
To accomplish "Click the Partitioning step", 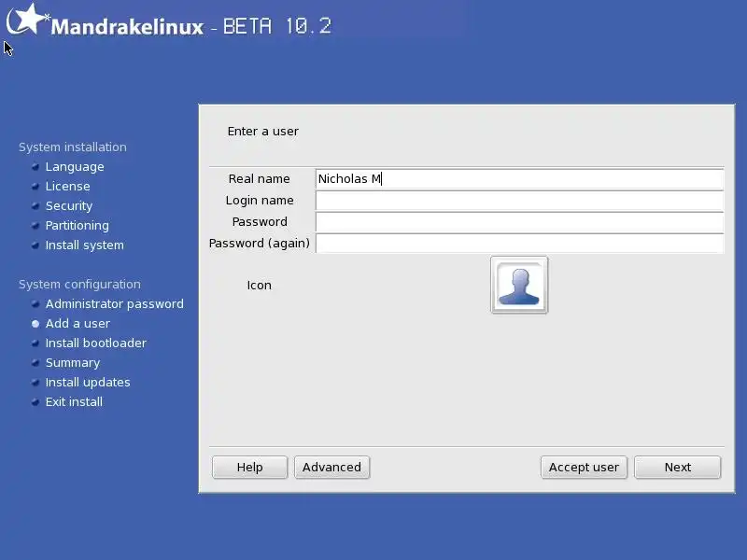I will 77,225.
